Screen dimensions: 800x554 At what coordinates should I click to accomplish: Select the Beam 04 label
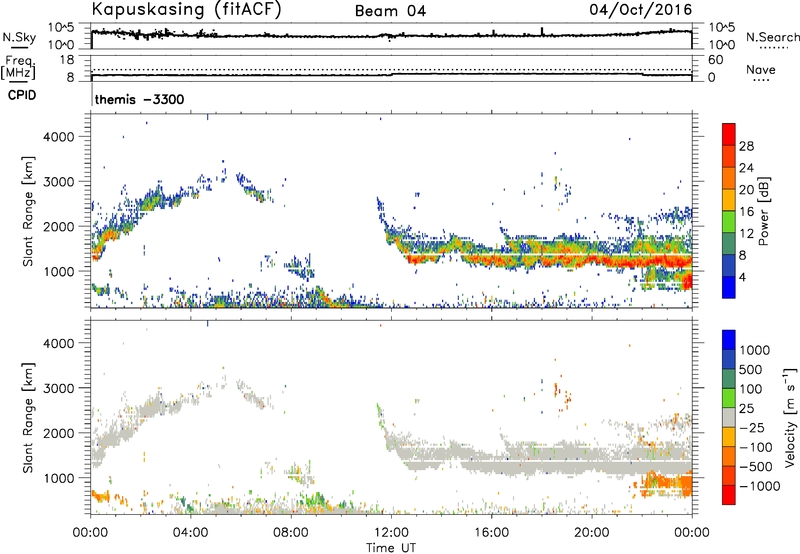[390, 11]
